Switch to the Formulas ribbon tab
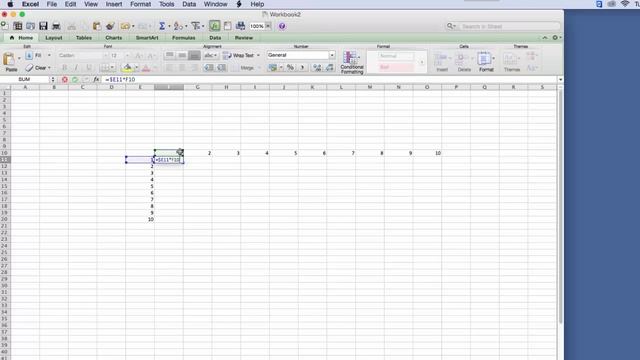This screenshot has height=360, width=640. tap(183, 38)
